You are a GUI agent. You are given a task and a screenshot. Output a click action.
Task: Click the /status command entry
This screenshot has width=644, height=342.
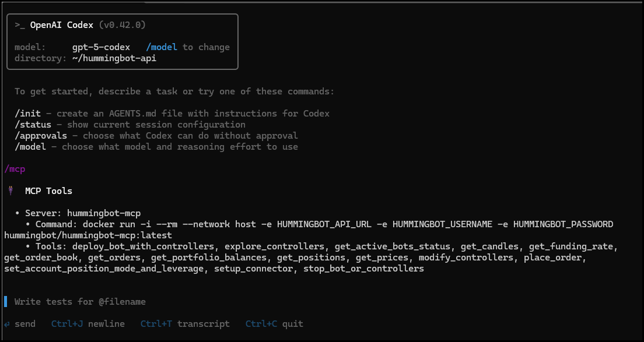(34, 124)
